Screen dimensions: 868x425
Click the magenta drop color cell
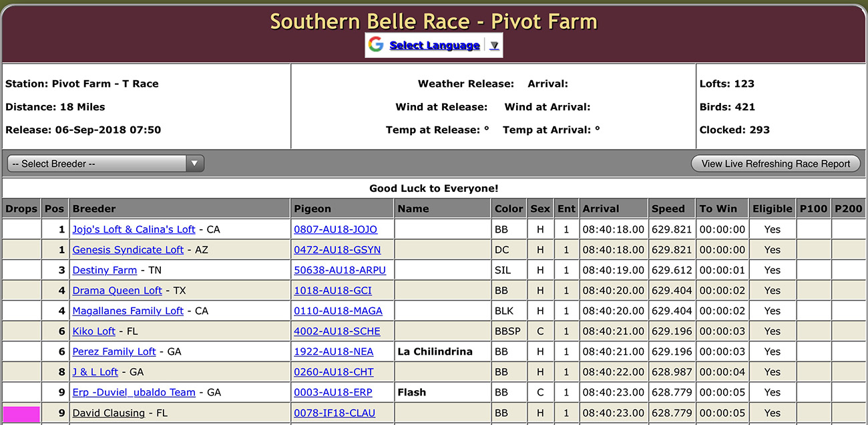click(x=21, y=414)
